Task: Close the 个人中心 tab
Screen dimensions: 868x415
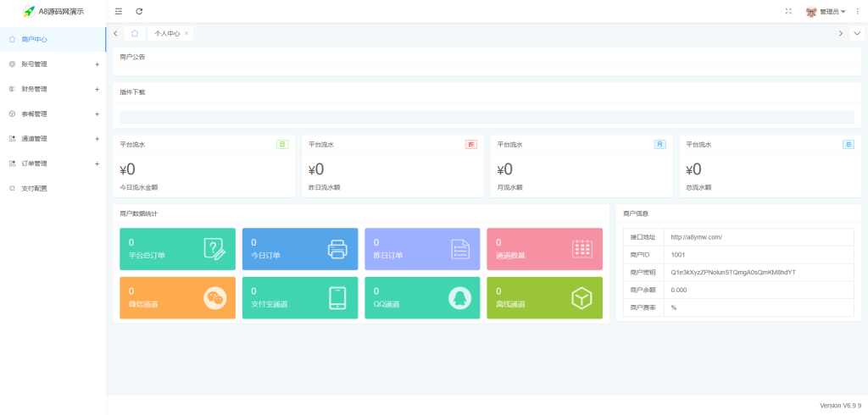Action: coord(186,33)
